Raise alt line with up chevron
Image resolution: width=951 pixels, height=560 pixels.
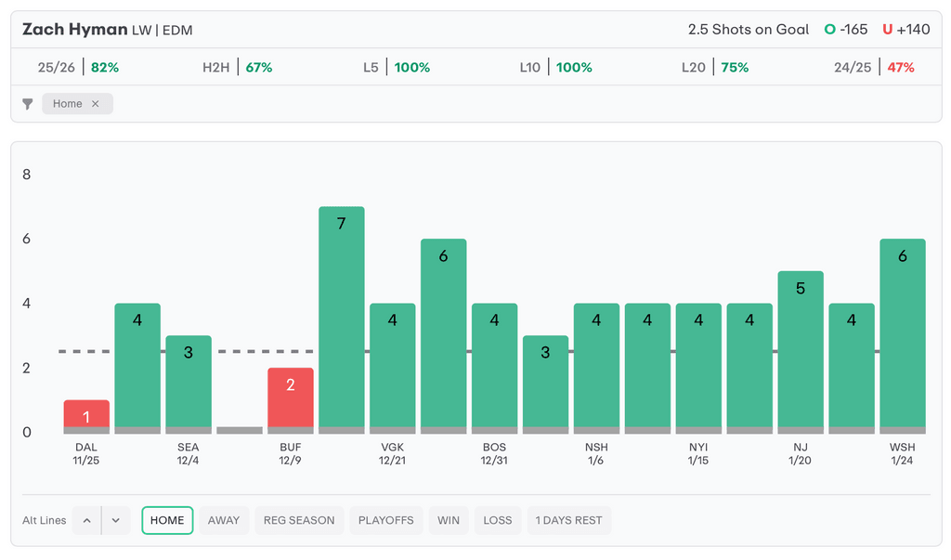86,520
